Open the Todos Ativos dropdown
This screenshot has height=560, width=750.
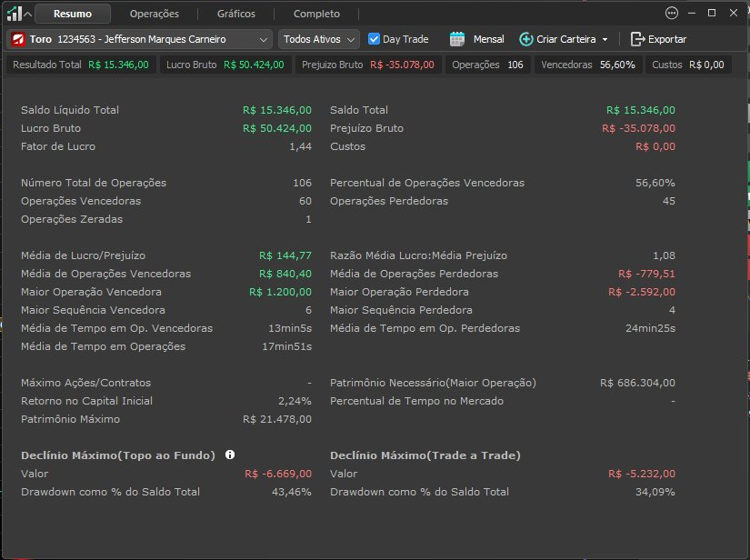[x=318, y=39]
